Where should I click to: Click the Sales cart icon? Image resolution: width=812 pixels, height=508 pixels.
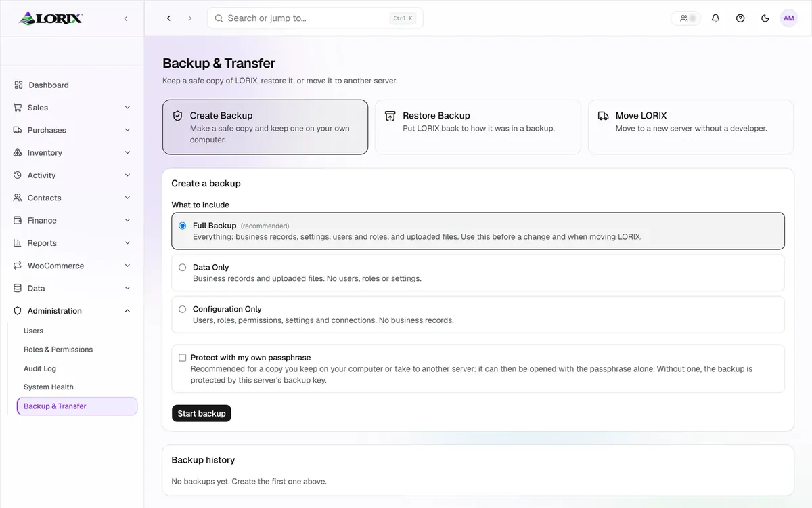tap(18, 107)
